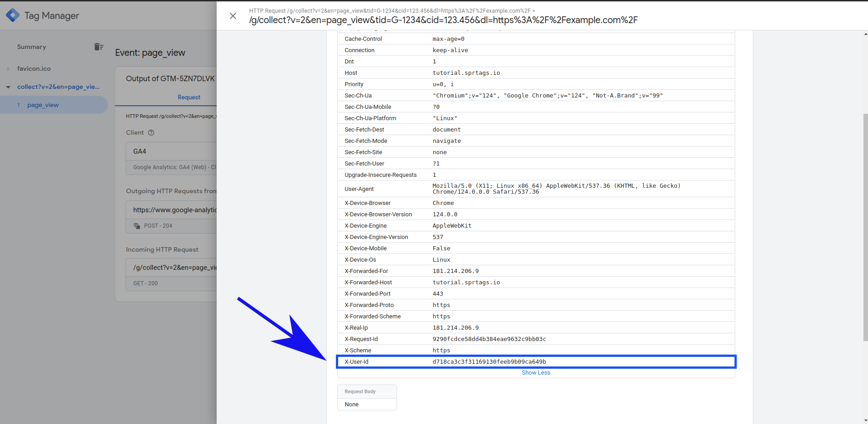
Task: Click the Show Less link
Action: point(536,372)
